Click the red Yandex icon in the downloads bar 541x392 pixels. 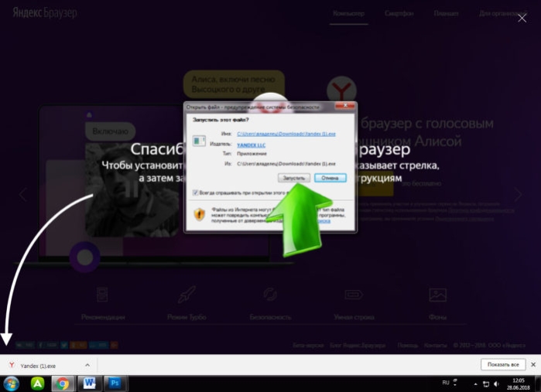(x=12, y=365)
